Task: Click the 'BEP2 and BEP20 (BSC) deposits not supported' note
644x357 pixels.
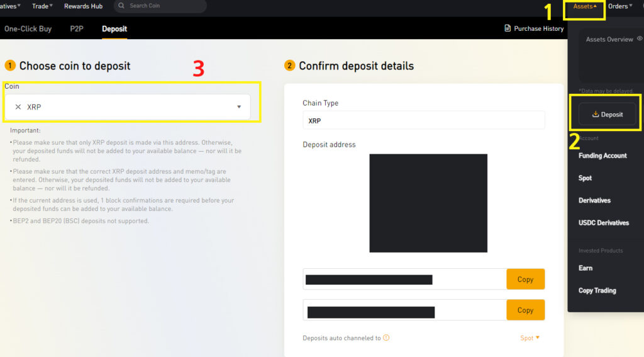Action: (80, 221)
